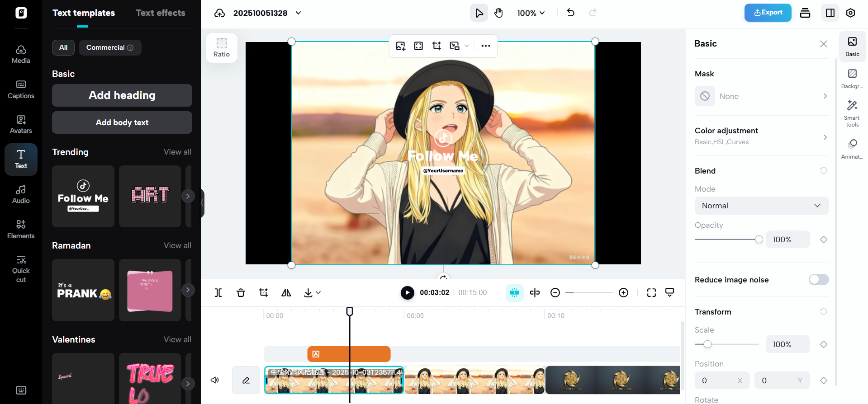
Task: Delete the selected clip via trash icon
Action: 241,293
